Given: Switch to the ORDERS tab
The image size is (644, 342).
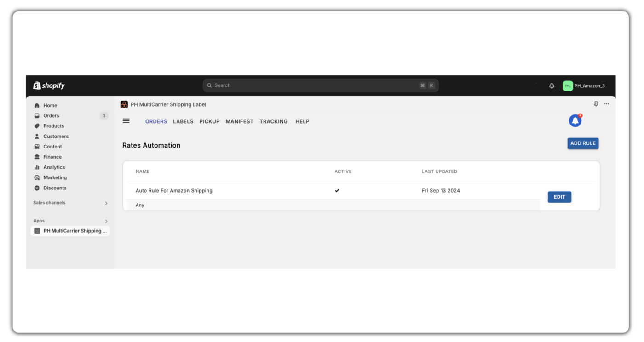Looking at the screenshot, I should click(156, 121).
